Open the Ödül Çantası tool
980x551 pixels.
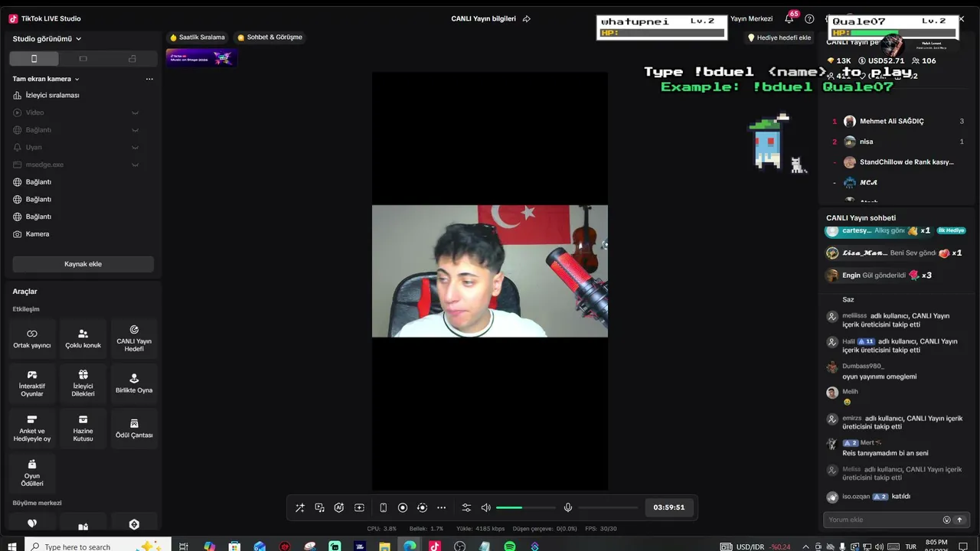134,429
